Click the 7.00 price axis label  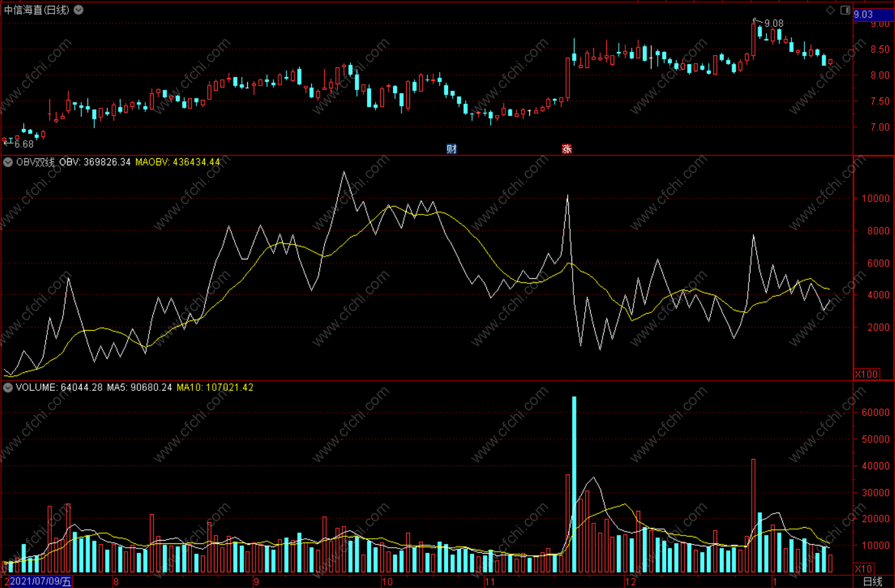(880, 127)
